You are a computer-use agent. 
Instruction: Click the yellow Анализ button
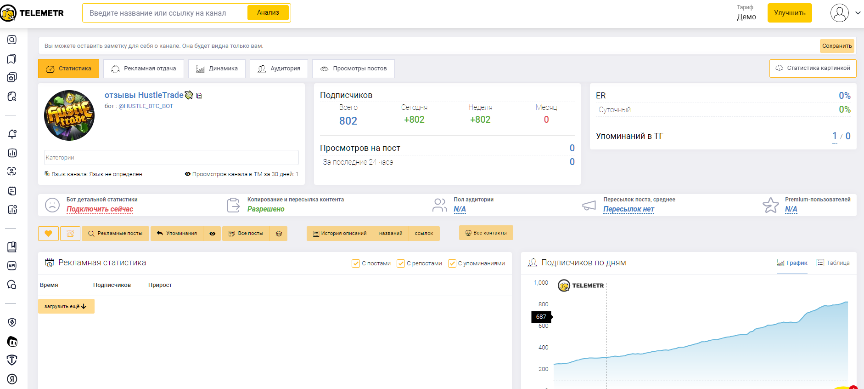tap(268, 13)
